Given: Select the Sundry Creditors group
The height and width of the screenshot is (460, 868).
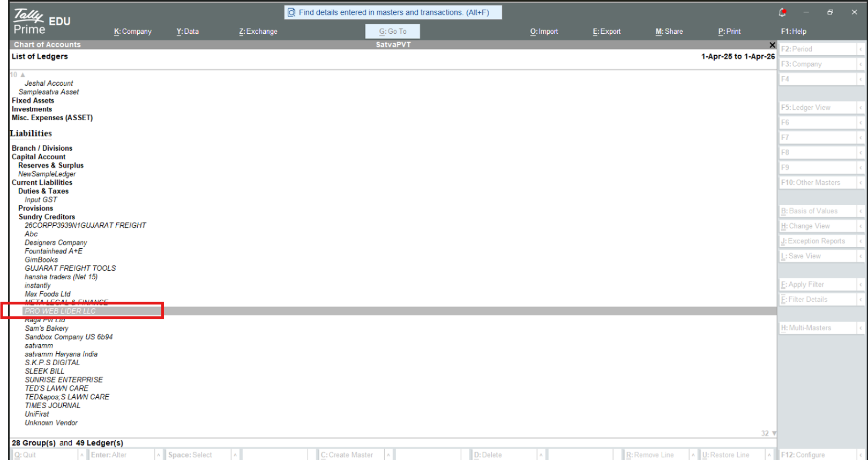Looking at the screenshot, I should pyautogui.click(x=47, y=217).
